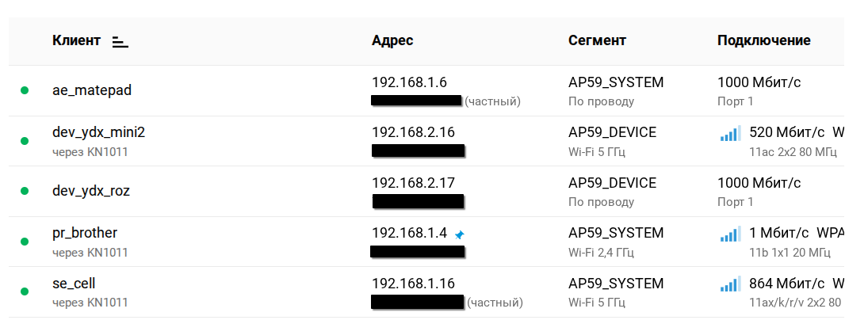Click the green status dot for dev_ydx_mini2
Image resolution: width=868 pixels, height=320 pixels.
pos(25,141)
